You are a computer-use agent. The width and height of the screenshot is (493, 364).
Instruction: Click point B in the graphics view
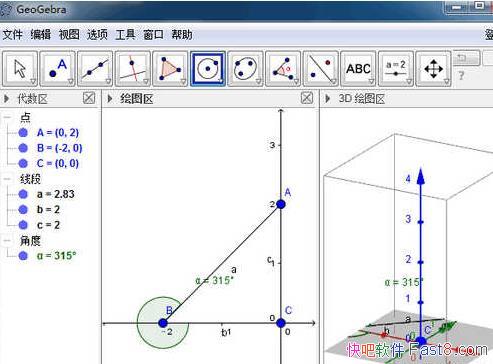163,323
